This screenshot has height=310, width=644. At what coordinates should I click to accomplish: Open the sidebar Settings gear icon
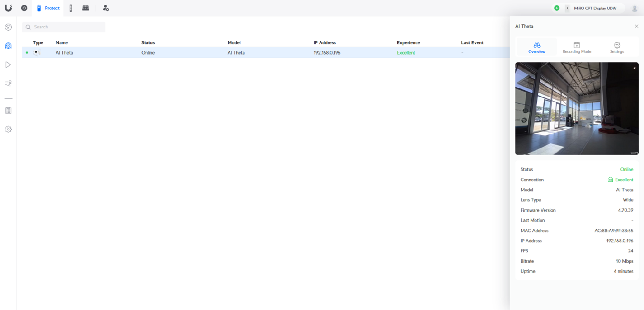pyautogui.click(x=8, y=130)
